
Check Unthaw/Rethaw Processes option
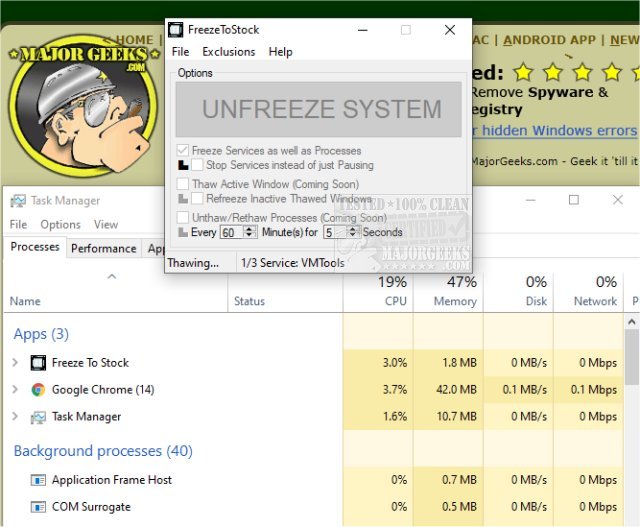click(183, 217)
